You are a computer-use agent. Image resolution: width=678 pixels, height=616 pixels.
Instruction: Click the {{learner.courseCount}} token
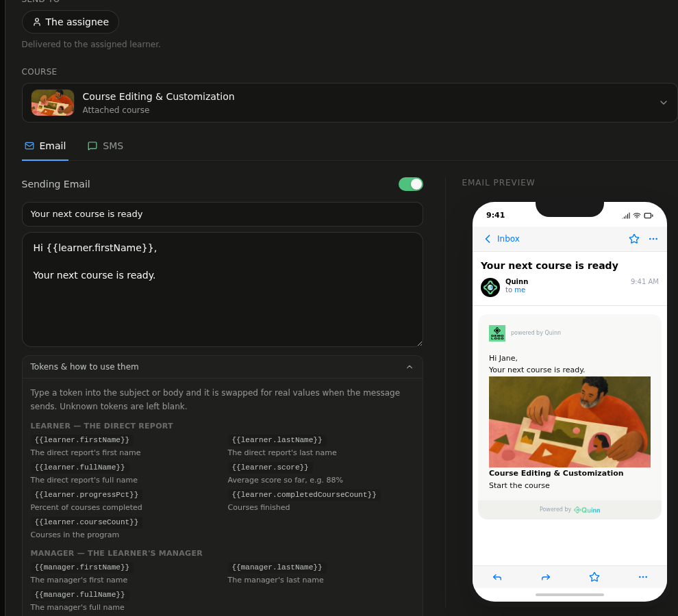86,522
